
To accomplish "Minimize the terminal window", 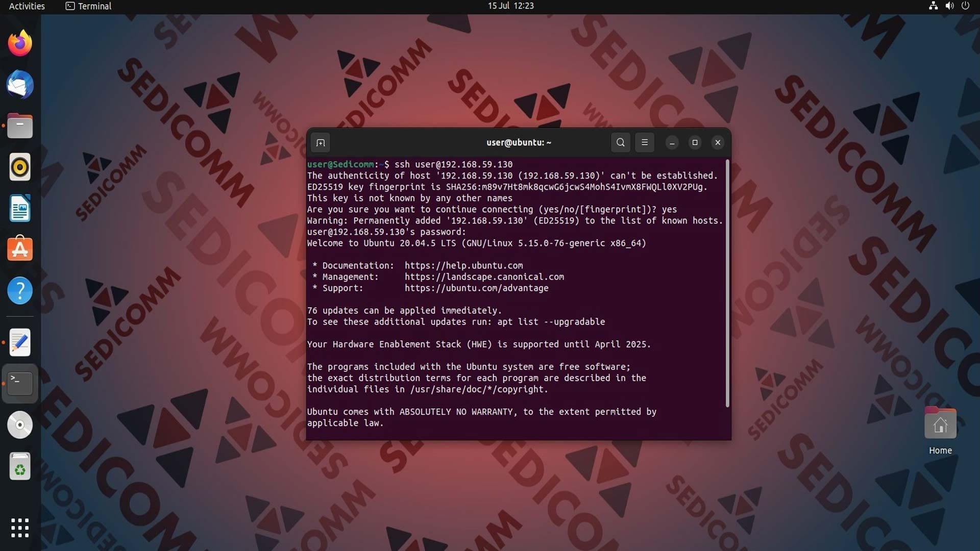I will click(672, 143).
